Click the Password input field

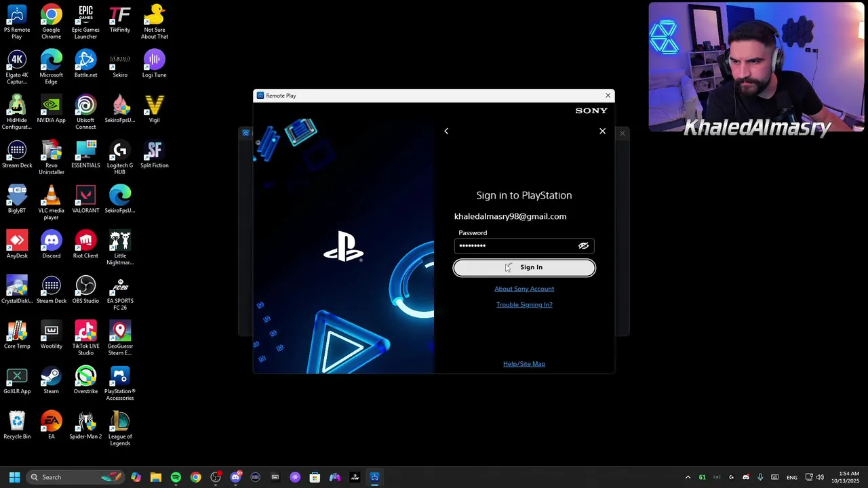pos(524,245)
